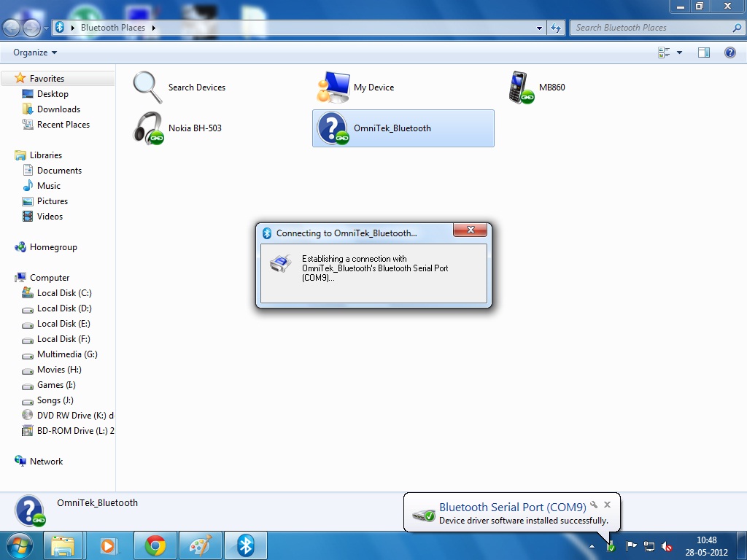This screenshot has width=747, height=560.
Task: Open Songs (J:) drive
Action: click(x=55, y=400)
